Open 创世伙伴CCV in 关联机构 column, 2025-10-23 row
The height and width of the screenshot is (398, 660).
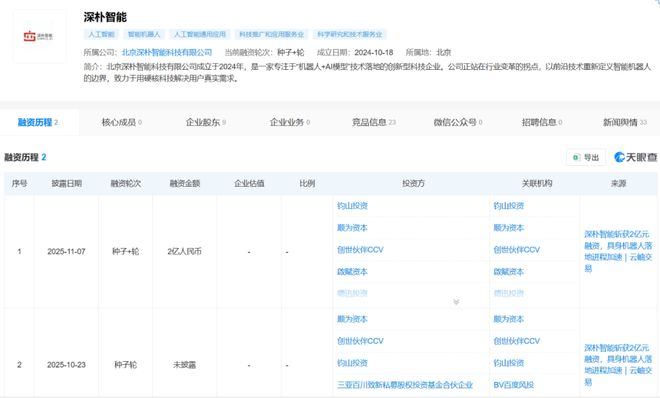pos(517,341)
